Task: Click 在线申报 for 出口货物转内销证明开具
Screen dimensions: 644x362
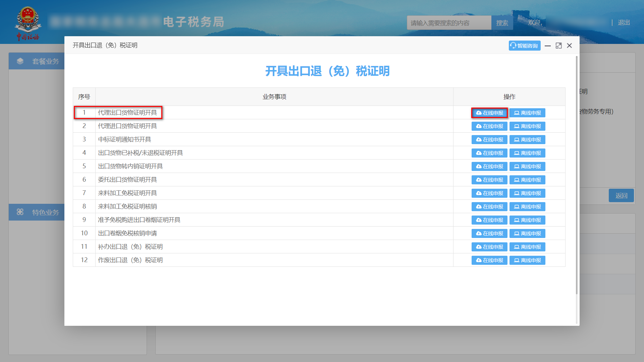Action: tap(489, 166)
